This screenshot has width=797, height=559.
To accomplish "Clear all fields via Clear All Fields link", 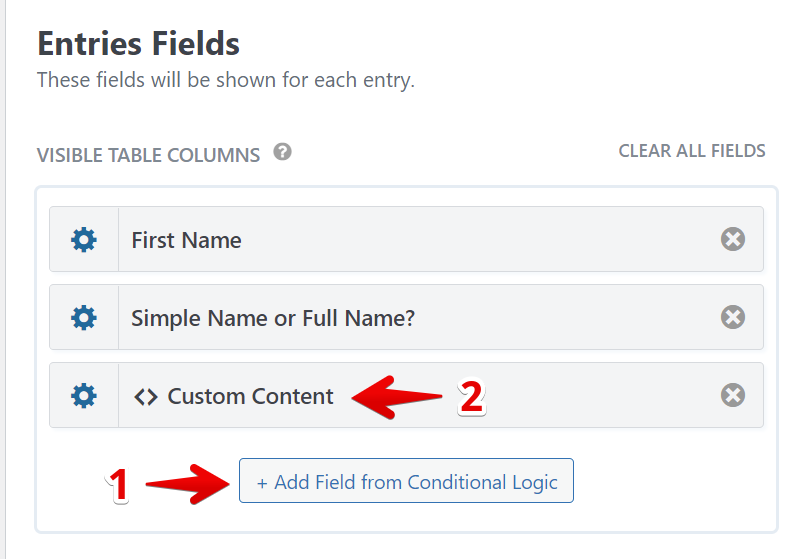I will [692, 151].
